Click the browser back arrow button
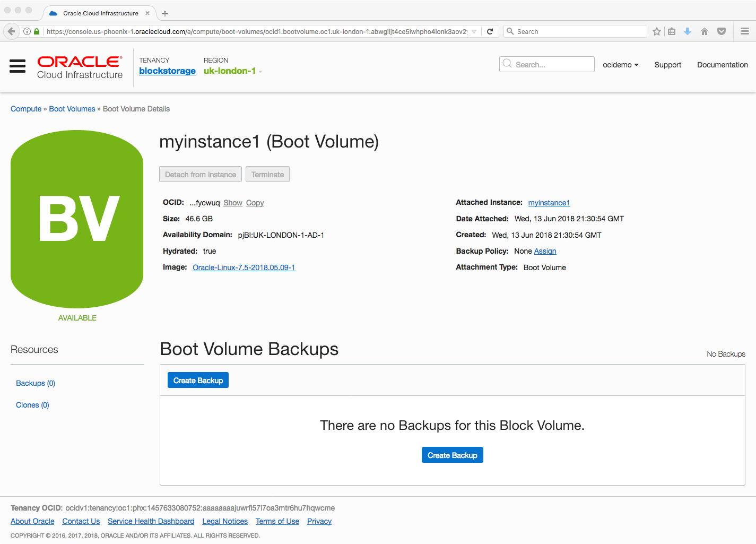 11,31
